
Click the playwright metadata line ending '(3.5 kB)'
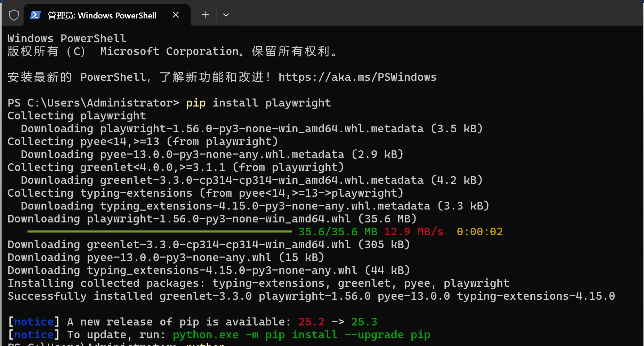coord(252,129)
